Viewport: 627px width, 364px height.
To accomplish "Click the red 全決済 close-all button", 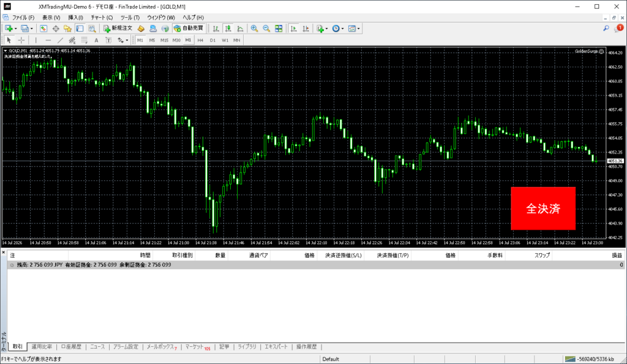I will pos(543,208).
